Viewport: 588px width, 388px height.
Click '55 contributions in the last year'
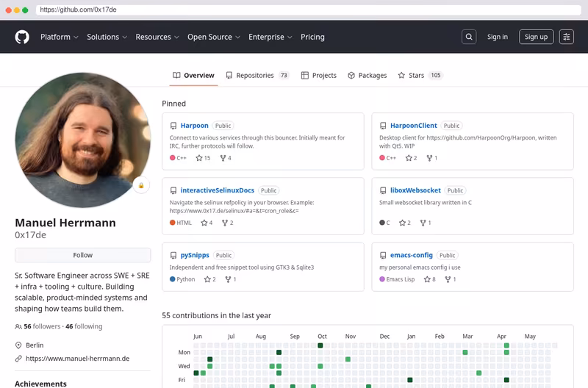pyautogui.click(x=216, y=316)
